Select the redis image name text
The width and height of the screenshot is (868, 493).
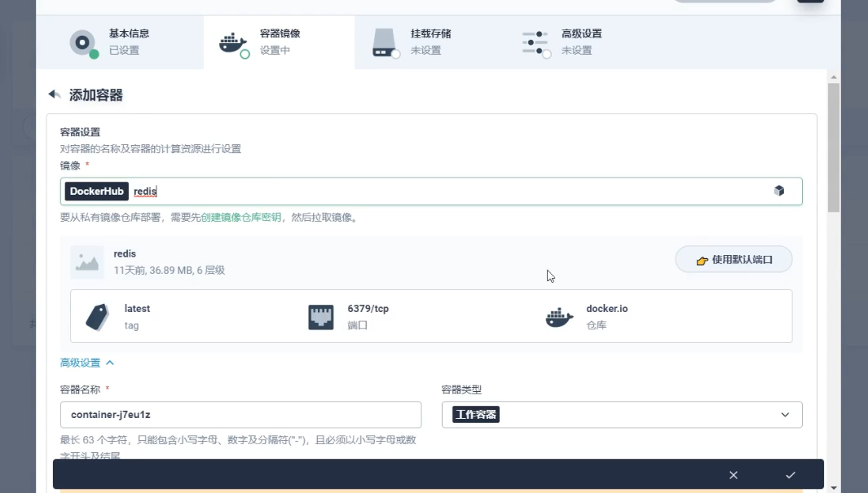(125, 254)
